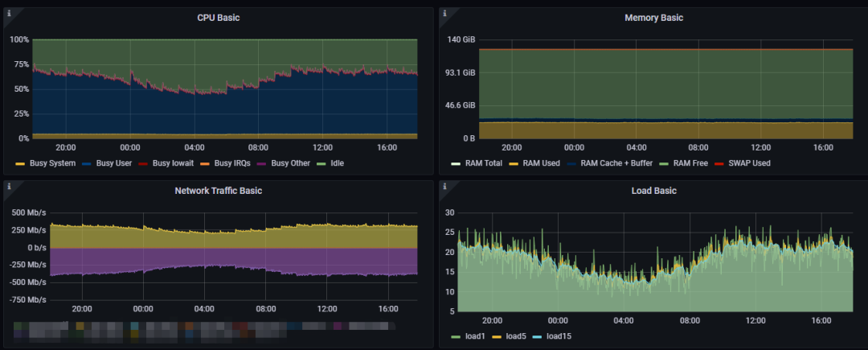The image size is (868, 350).
Task: Click inside the Load Basic graph area
Action: point(655,261)
